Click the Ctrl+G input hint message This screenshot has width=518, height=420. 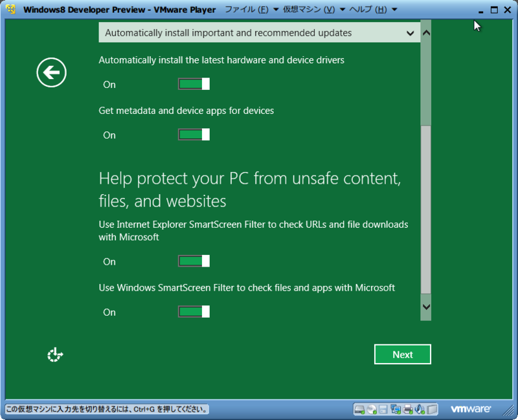(107, 409)
